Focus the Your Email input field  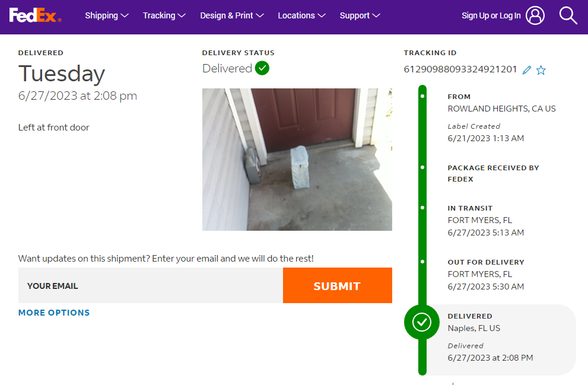(151, 285)
